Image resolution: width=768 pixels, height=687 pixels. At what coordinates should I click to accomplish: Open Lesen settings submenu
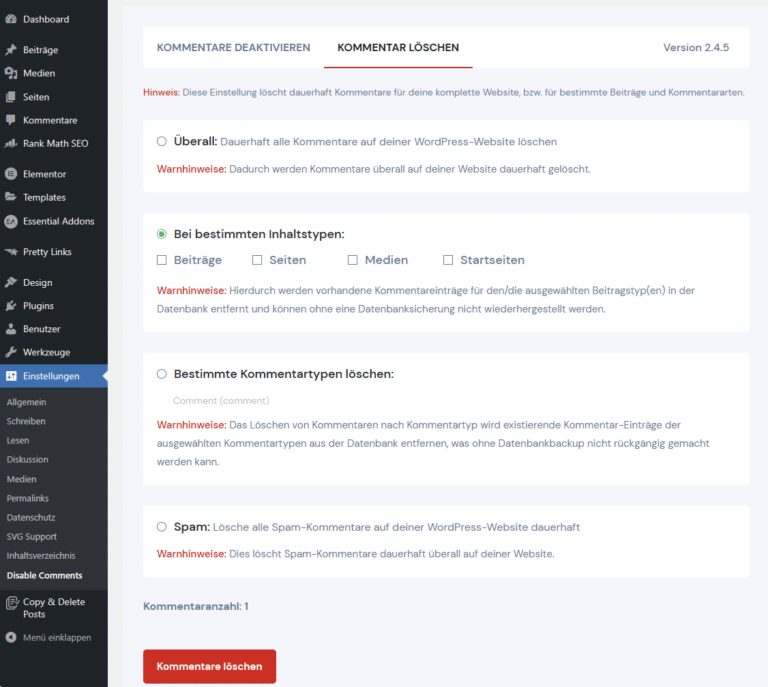coord(18,440)
